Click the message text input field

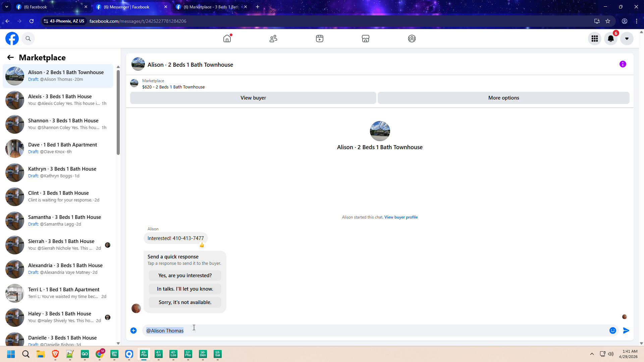pos(369,330)
